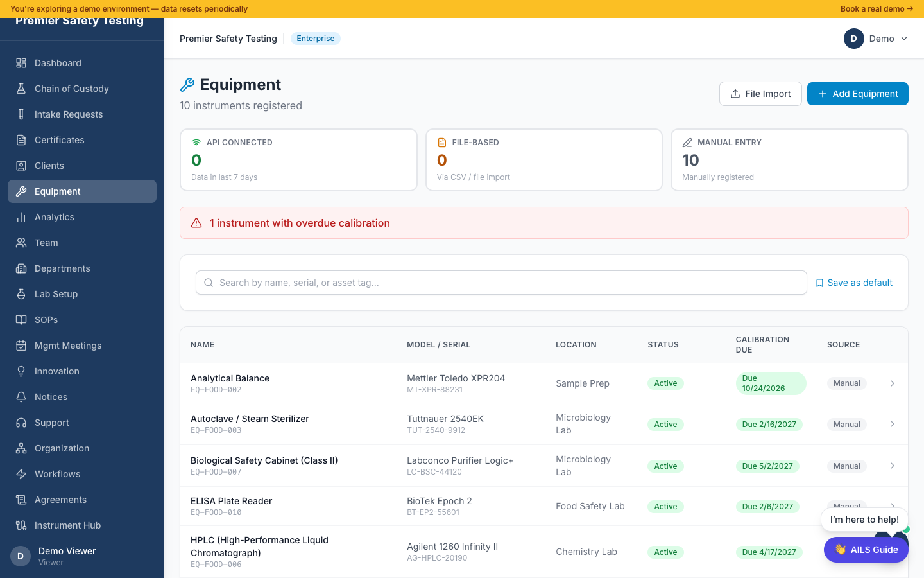Click the HPLC equipment row name
This screenshot has width=924, height=578.
[x=259, y=547]
